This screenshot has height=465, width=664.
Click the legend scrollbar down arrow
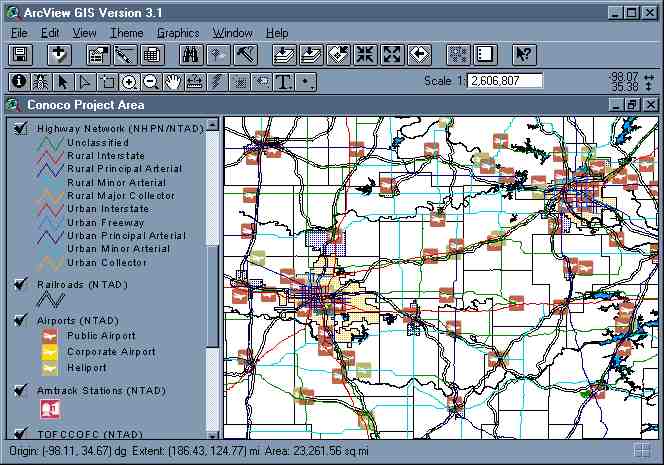(213, 435)
